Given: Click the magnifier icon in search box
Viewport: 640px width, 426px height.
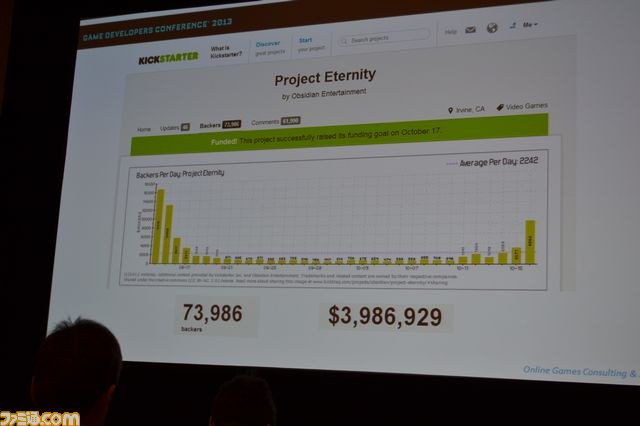Looking at the screenshot, I should point(344,41).
